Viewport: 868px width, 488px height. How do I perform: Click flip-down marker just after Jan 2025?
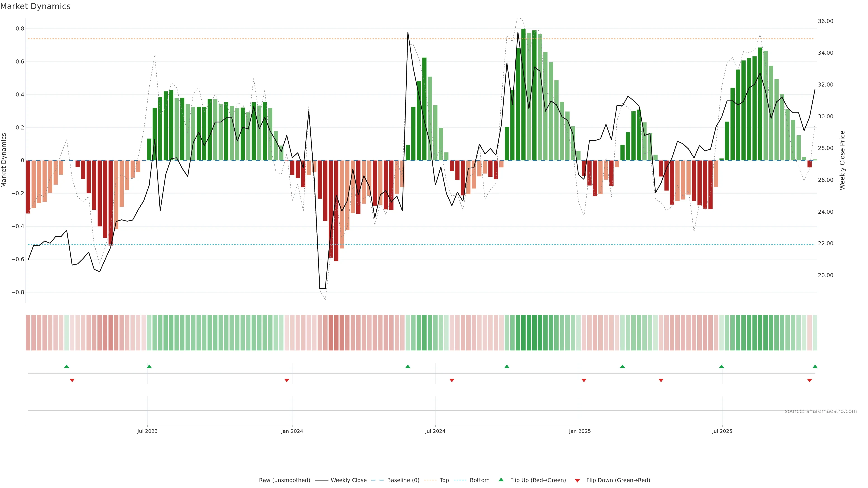point(584,380)
